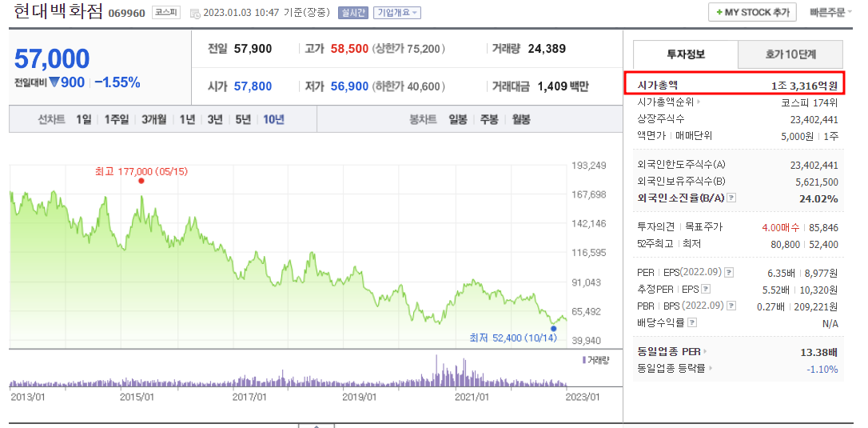Viewport: 868px width, 428px height.
Task: Open the 동일업종 등락률 link
Action: point(673,368)
